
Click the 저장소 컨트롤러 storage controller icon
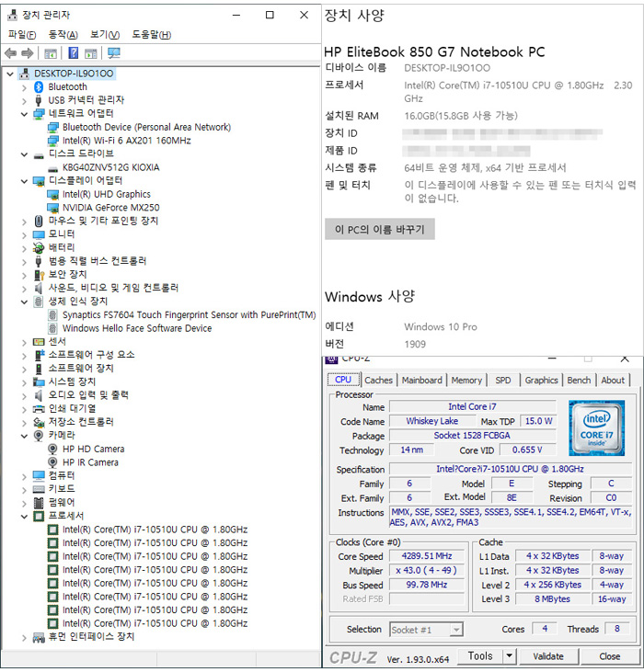click(39, 422)
